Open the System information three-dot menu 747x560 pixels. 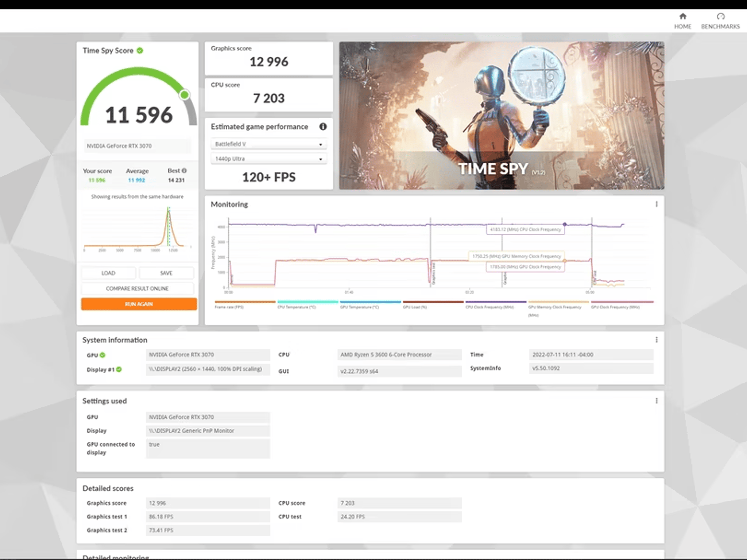(657, 340)
